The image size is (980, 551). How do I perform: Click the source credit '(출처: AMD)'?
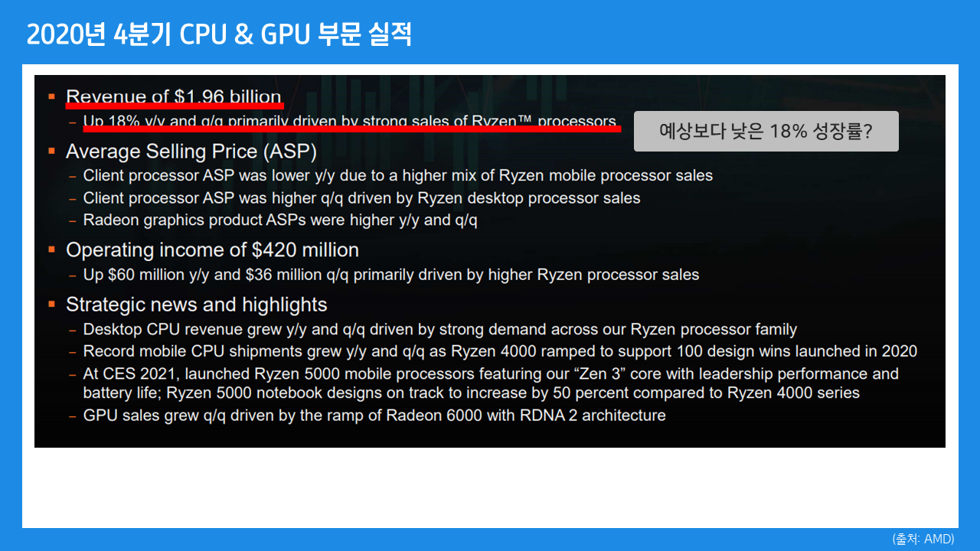coord(923,539)
